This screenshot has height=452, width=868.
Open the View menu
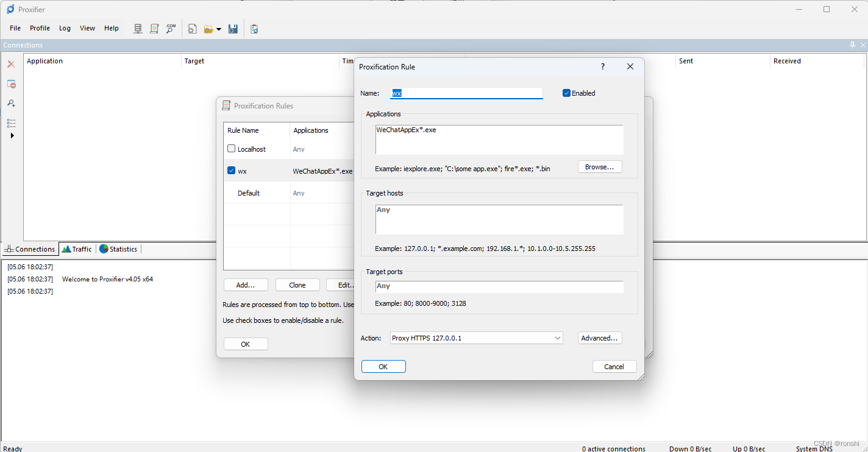[87, 28]
